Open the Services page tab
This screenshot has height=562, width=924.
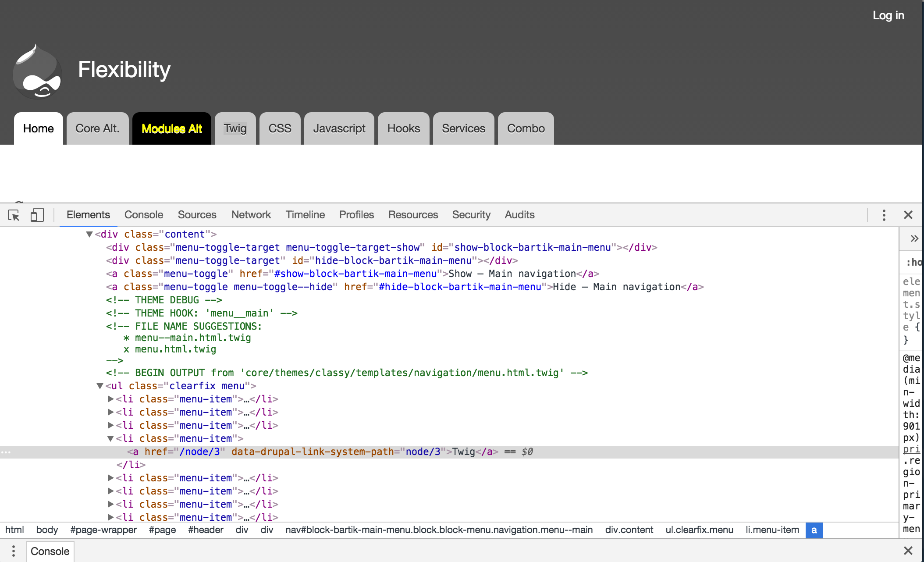click(x=463, y=128)
